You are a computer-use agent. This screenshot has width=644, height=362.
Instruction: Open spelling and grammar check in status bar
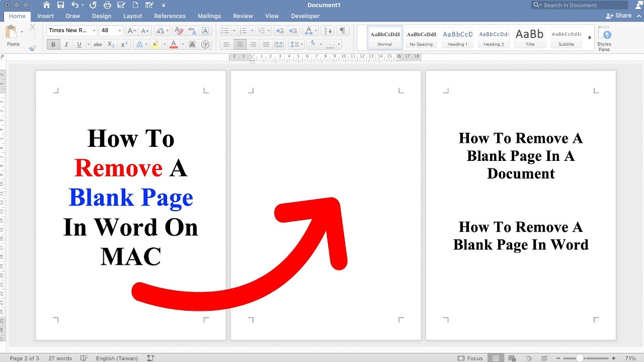[85, 358]
